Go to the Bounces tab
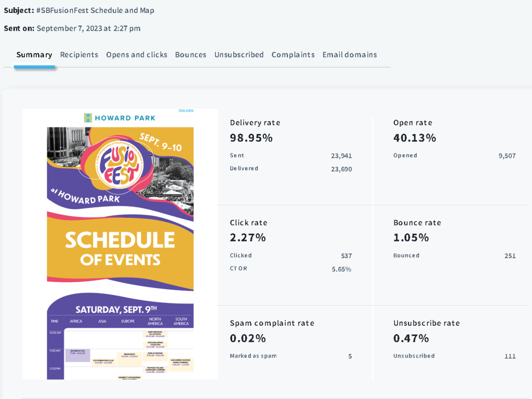532x399 pixels. (191, 55)
